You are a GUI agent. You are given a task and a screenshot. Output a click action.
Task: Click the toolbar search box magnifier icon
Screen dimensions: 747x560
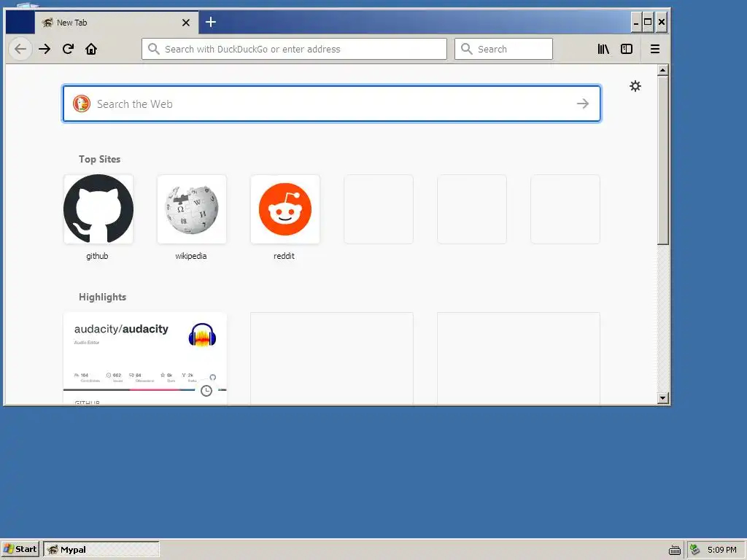[x=466, y=49]
